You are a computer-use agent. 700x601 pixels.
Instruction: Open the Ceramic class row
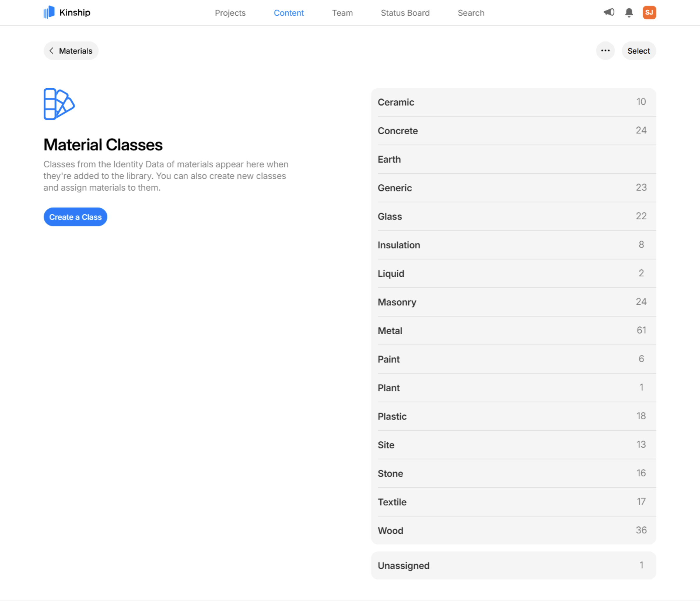click(513, 102)
